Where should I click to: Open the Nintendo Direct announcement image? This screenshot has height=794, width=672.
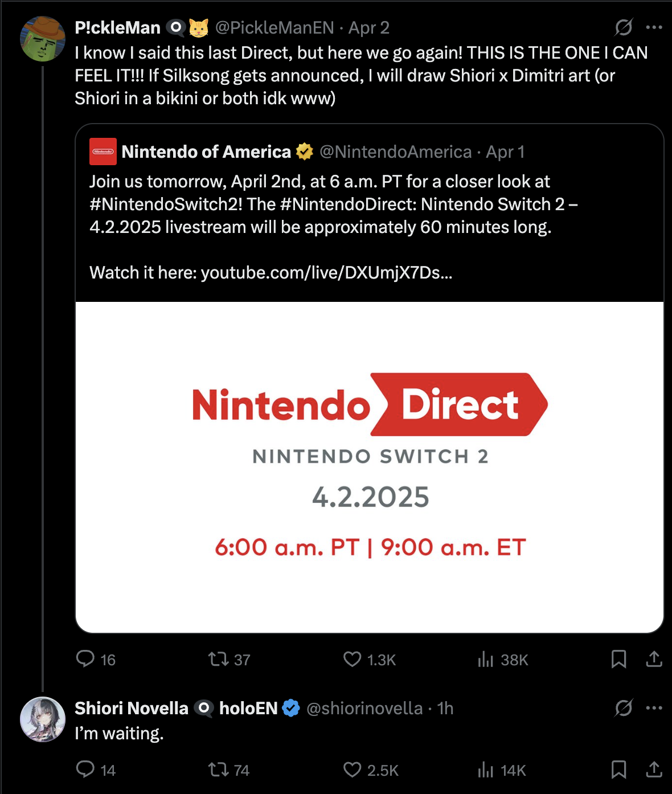[370, 467]
